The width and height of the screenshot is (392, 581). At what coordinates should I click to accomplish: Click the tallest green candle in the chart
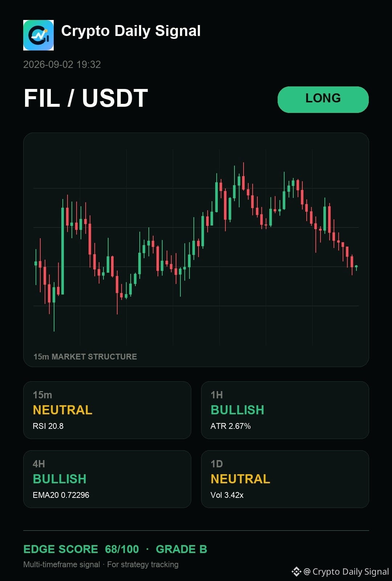pyautogui.click(x=63, y=251)
